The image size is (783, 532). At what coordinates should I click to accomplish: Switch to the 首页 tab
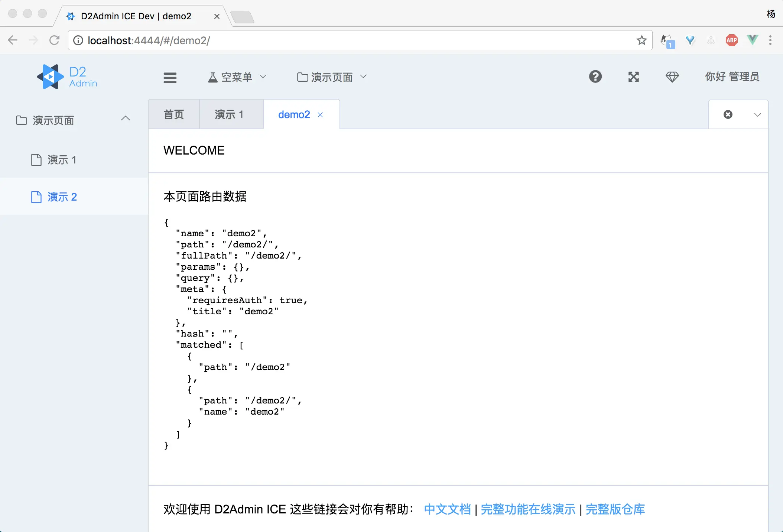(174, 114)
